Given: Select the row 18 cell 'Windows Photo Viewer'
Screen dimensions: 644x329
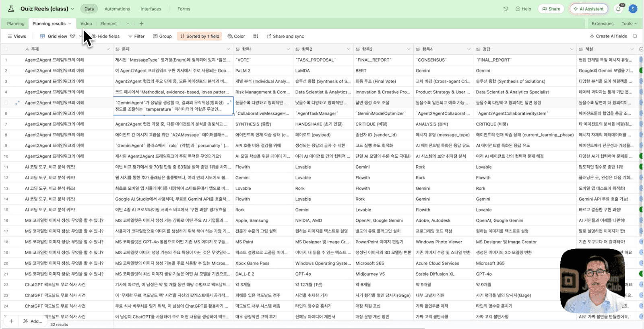Looking at the screenshot, I should coord(444,242).
